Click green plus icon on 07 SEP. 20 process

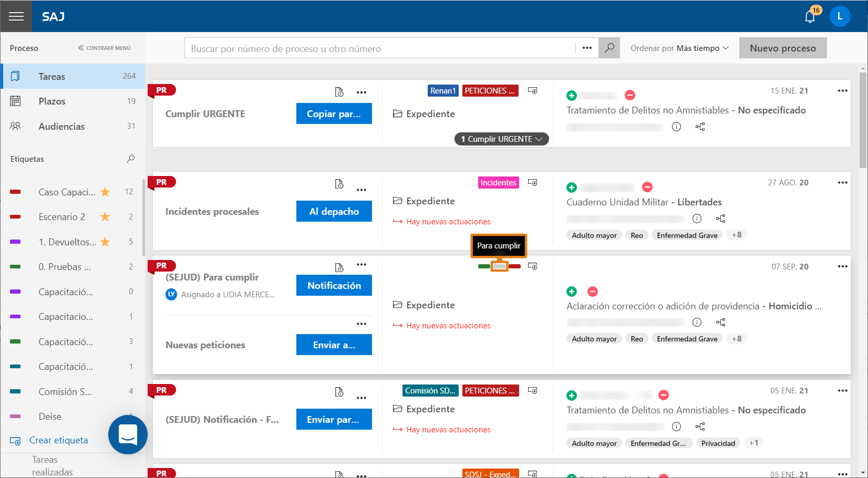572,292
